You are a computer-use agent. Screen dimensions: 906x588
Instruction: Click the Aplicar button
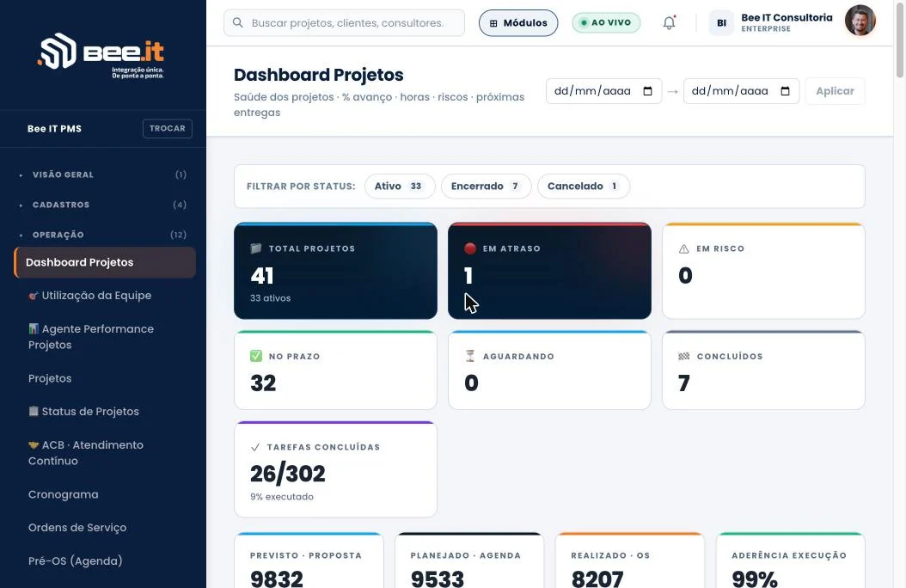click(x=835, y=91)
